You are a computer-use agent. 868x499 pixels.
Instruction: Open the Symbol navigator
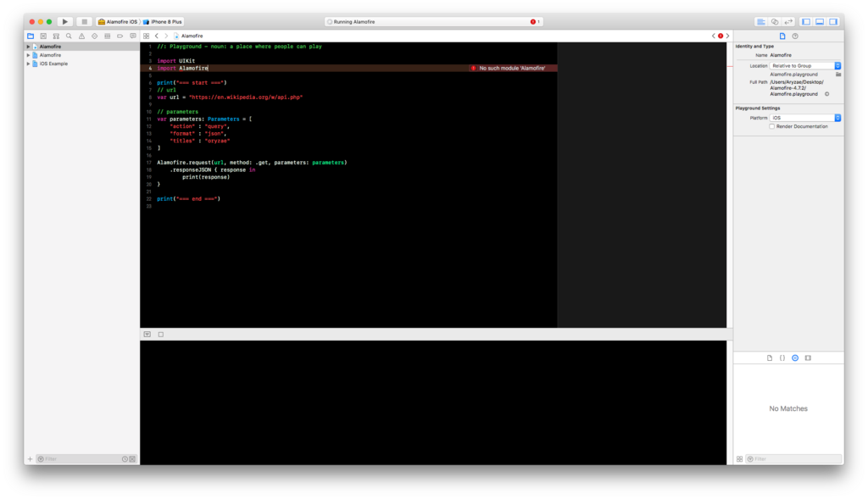point(56,36)
